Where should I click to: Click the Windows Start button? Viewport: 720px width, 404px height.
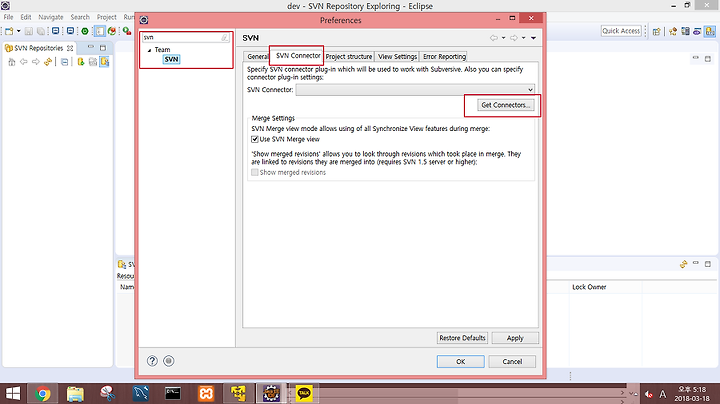(13, 393)
